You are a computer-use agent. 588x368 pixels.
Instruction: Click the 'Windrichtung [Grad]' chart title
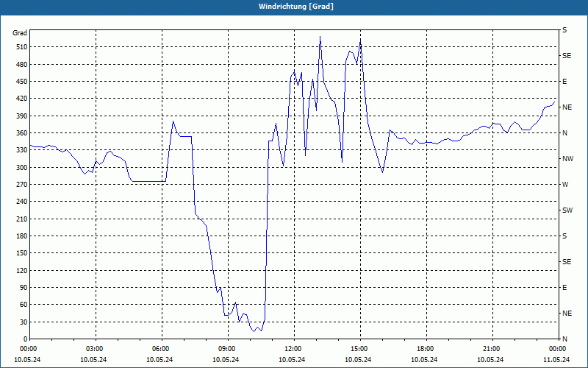tap(296, 7)
